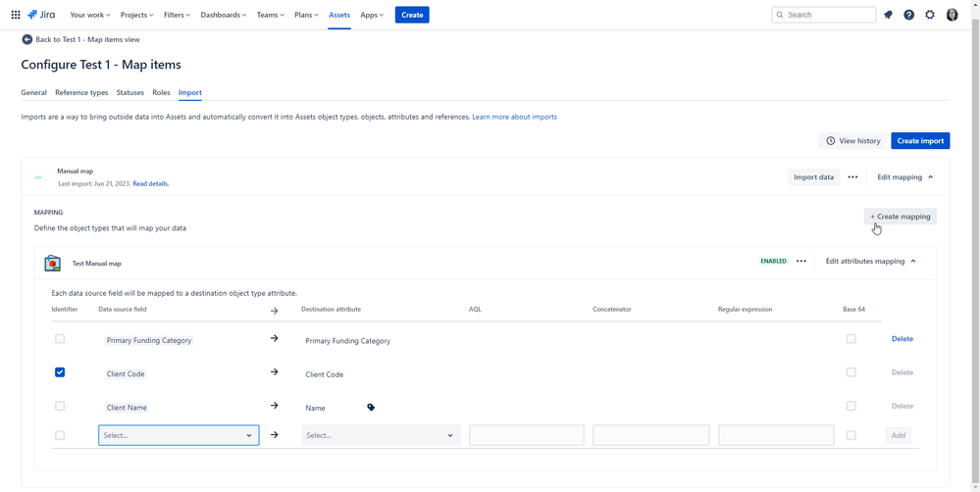The width and height of the screenshot is (980, 492).
Task: Toggle Base 64 for Client Code
Action: [x=851, y=372]
